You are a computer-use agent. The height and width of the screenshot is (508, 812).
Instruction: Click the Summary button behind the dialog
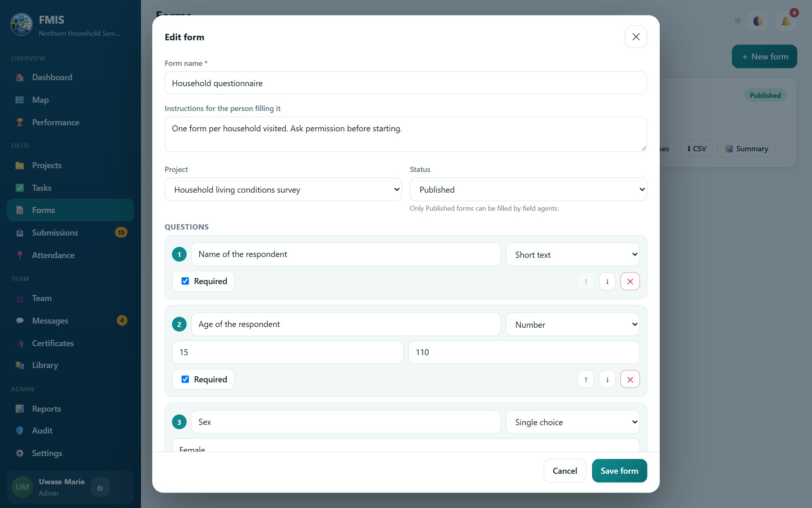(x=746, y=148)
